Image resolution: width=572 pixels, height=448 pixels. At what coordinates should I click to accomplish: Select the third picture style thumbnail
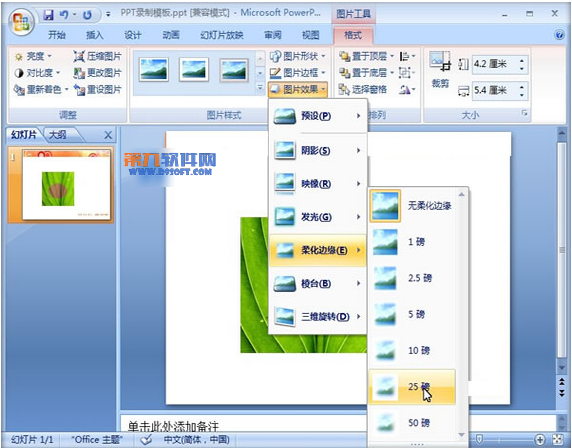point(234,69)
